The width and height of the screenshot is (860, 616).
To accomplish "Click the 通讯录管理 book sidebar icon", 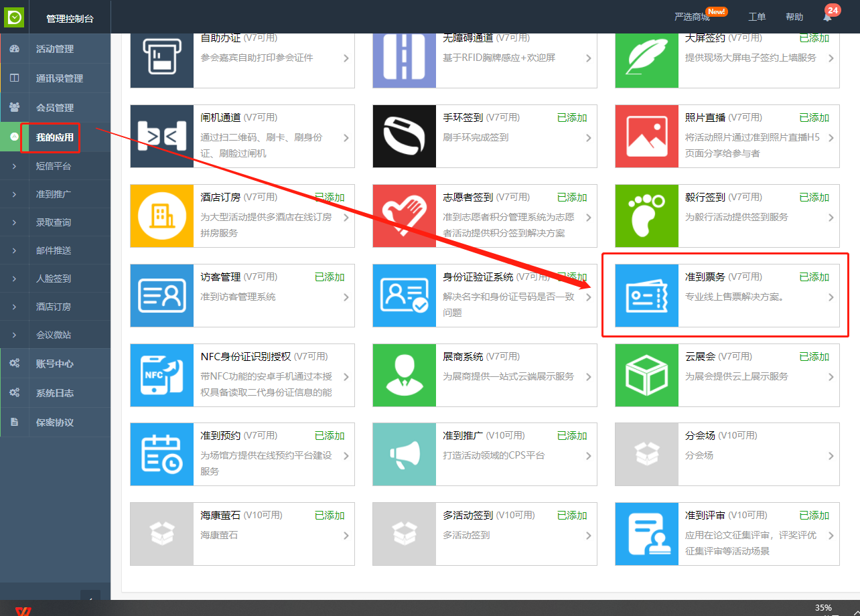I will pos(14,78).
